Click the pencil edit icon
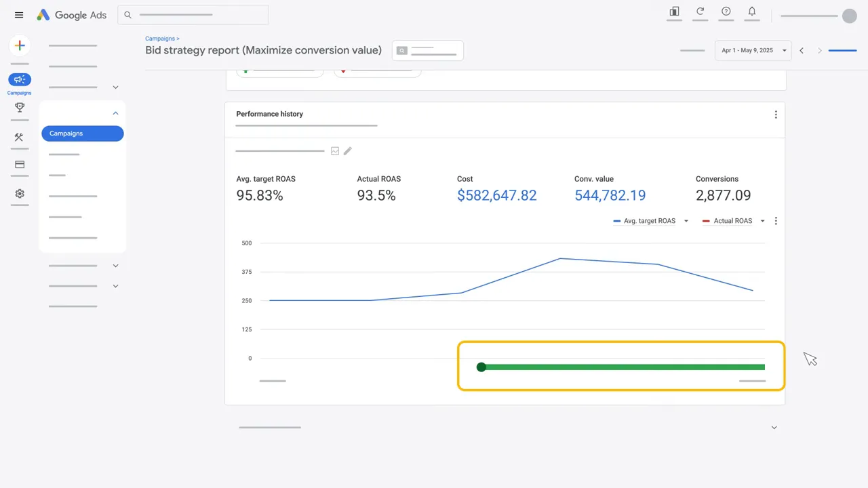 coord(348,151)
